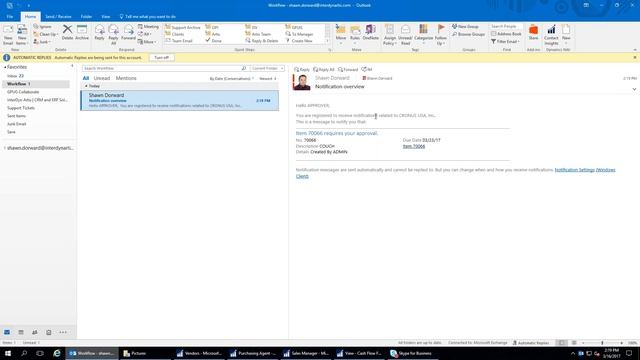Viewport: 640px width, 360px height.
Task: Open the Filter Email dropdown
Action: 505,41
